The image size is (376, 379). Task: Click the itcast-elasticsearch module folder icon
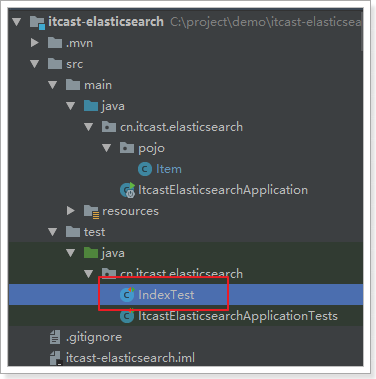[x=37, y=22]
